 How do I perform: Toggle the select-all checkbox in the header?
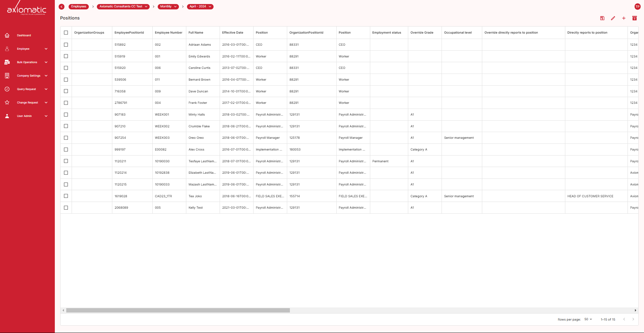(x=66, y=33)
